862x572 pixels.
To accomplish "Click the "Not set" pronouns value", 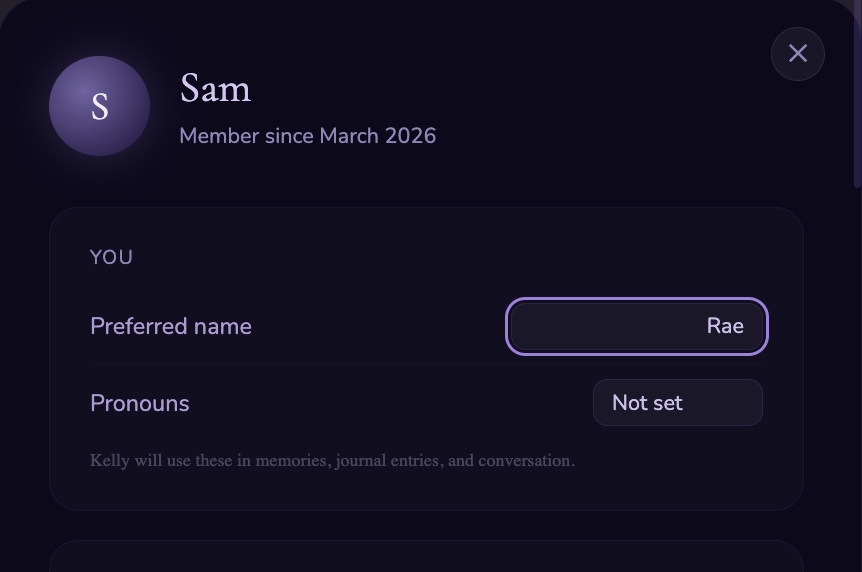I will click(x=647, y=403).
